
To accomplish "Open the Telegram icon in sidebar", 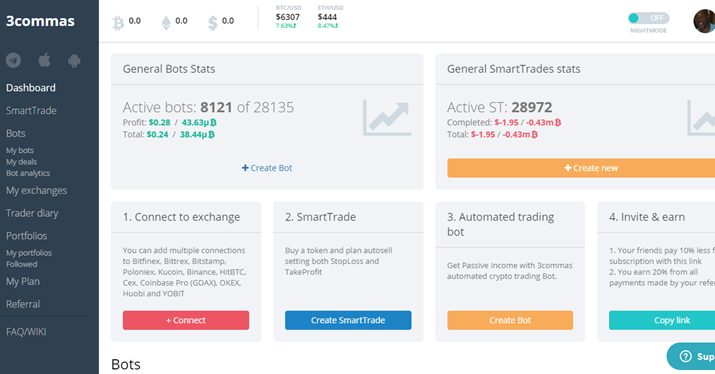I will 14,60.
